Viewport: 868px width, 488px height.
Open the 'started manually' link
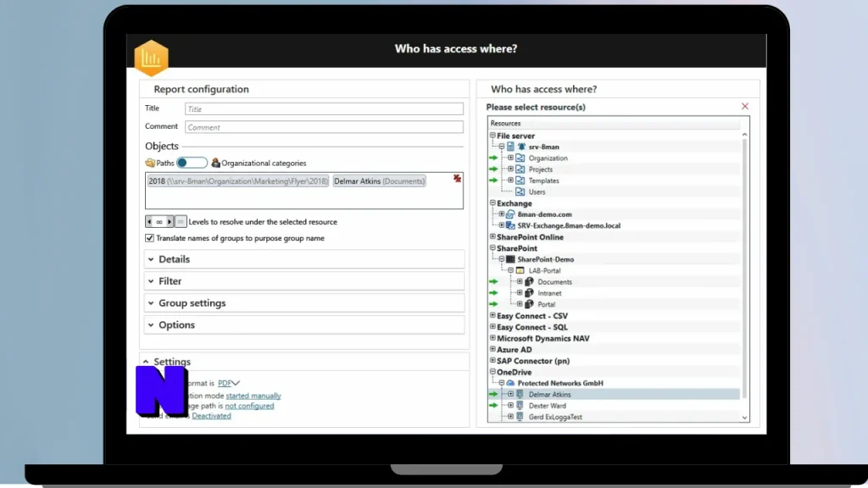pos(253,396)
